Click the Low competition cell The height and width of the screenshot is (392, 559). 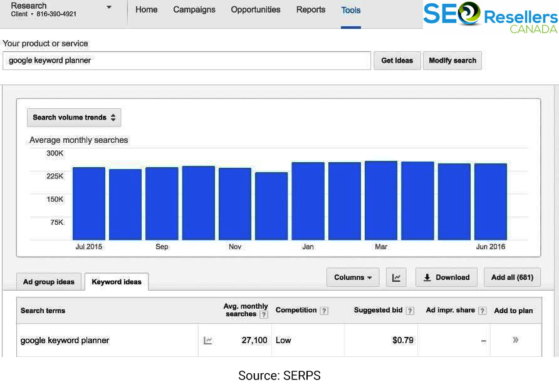point(283,340)
